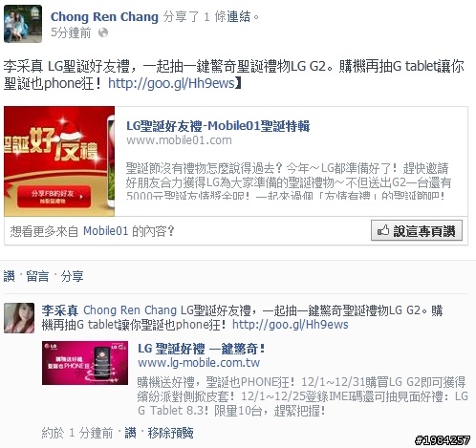Open the red LG聖誕好友禮 preview image
Viewport: 476px width, 448px height.
tap(59, 161)
